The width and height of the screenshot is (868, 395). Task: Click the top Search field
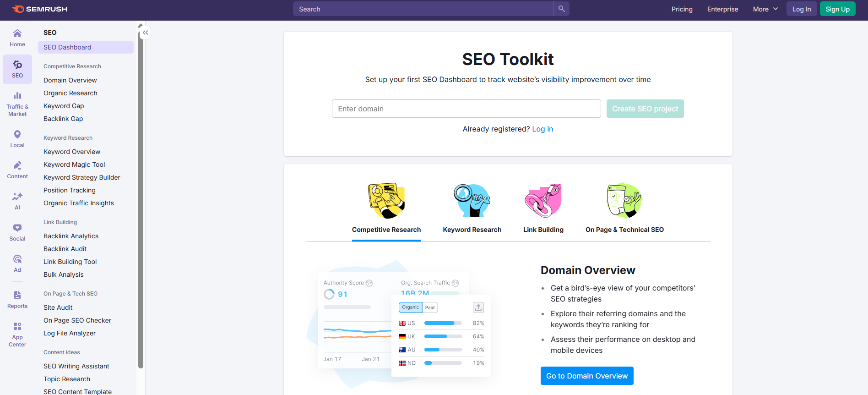pos(423,9)
